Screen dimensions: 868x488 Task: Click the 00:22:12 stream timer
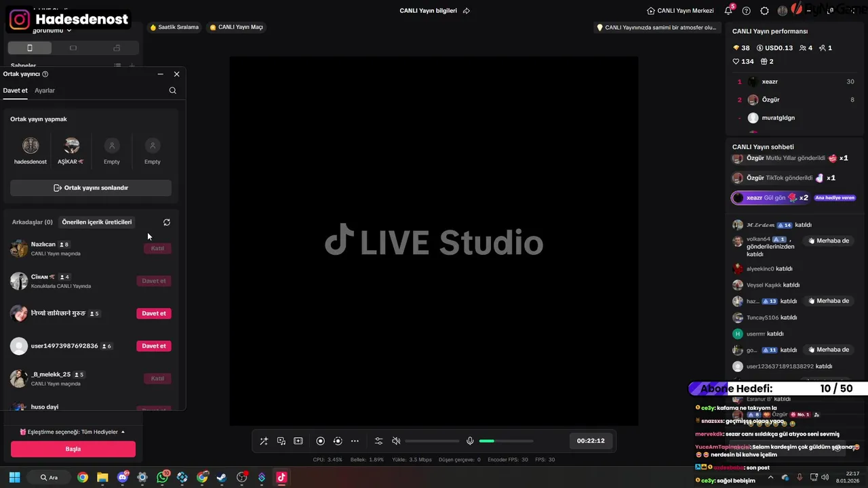click(591, 441)
